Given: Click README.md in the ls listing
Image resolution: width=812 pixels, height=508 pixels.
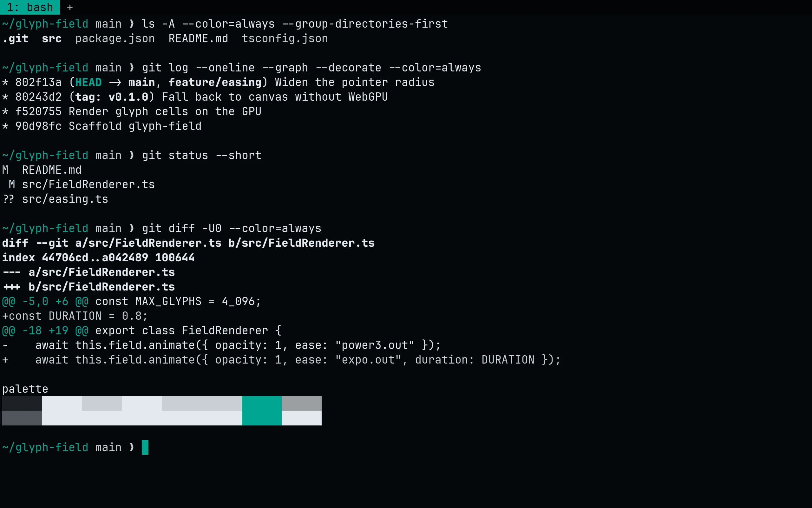Looking at the screenshot, I should pos(198,39).
